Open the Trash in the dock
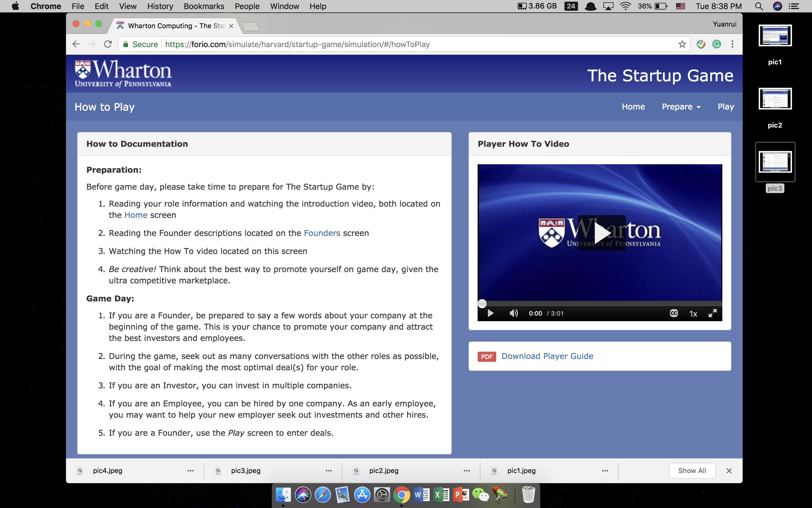This screenshot has width=812, height=508. (528, 495)
